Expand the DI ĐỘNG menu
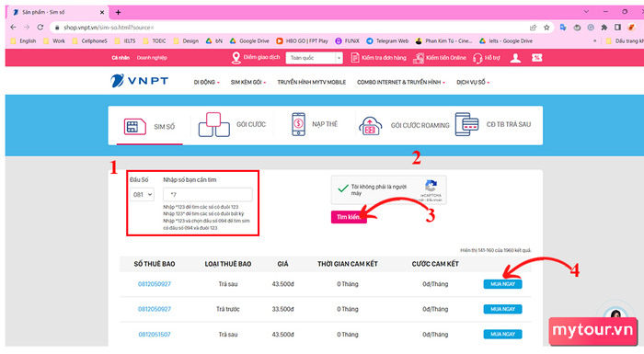Image resolution: width=644 pixels, height=354 pixels. [x=206, y=82]
